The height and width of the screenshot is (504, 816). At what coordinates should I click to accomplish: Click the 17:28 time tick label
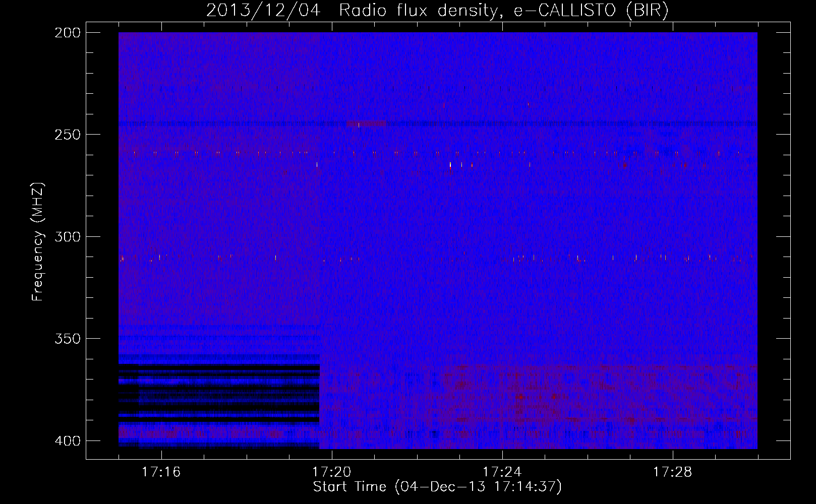coord(672,472)
